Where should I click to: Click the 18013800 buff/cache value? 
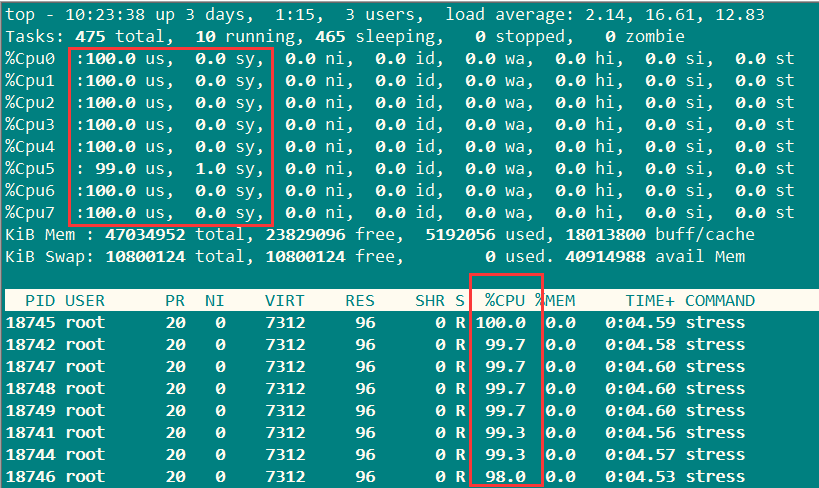(x=605, y=235)
